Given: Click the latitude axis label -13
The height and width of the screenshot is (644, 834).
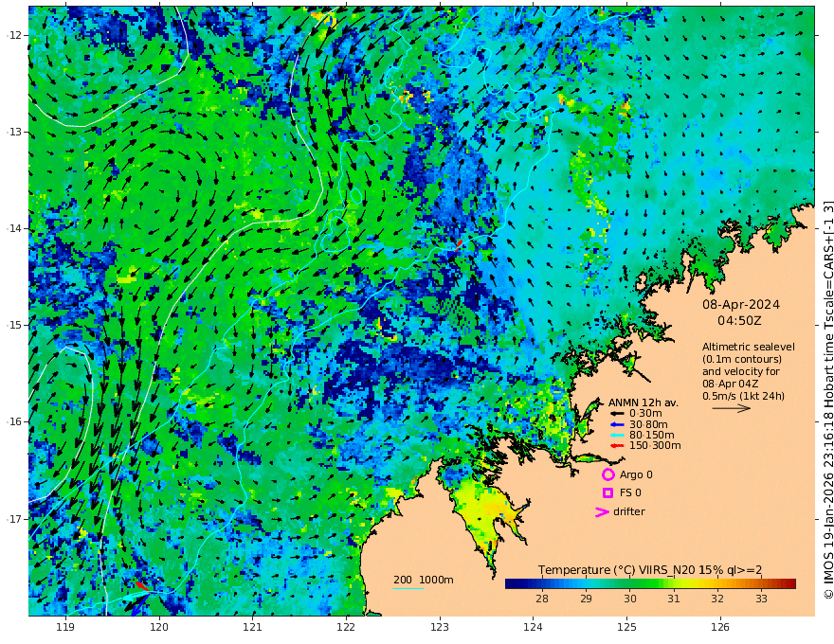Looking at the screenshot, I should (x=14, y=132).
